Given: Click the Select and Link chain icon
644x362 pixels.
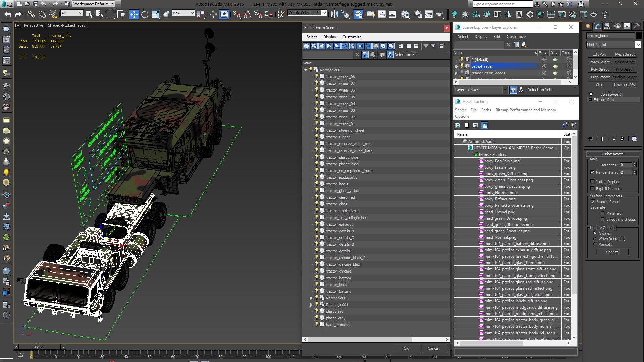Looking at the screenshot, I should click(x=31, y=14).
